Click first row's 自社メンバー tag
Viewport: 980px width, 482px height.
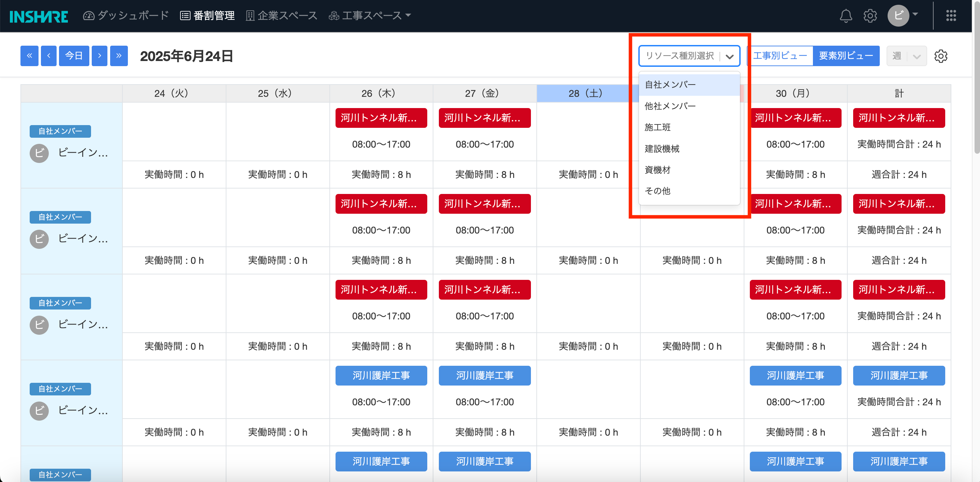[x=60, y=131]
